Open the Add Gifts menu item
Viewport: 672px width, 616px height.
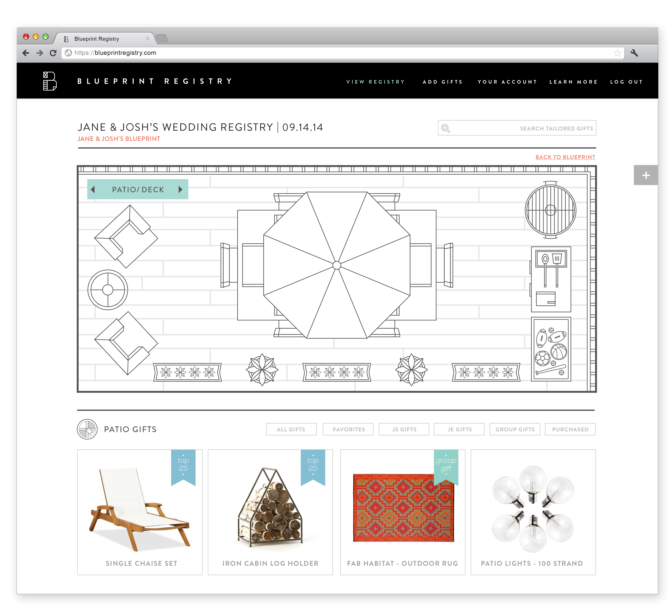[x=443, y=82]
